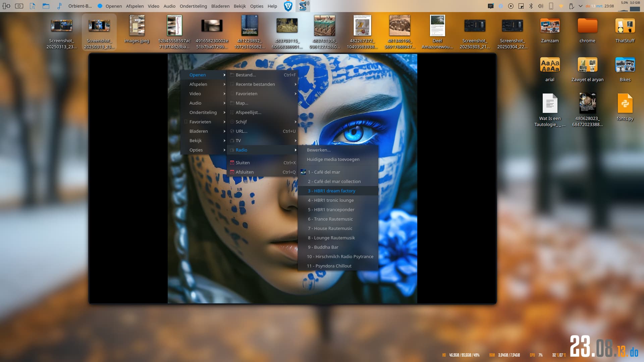Select the arial font file on desktop
The height and width of the screenshot is (362, 644).
point(550,69)
